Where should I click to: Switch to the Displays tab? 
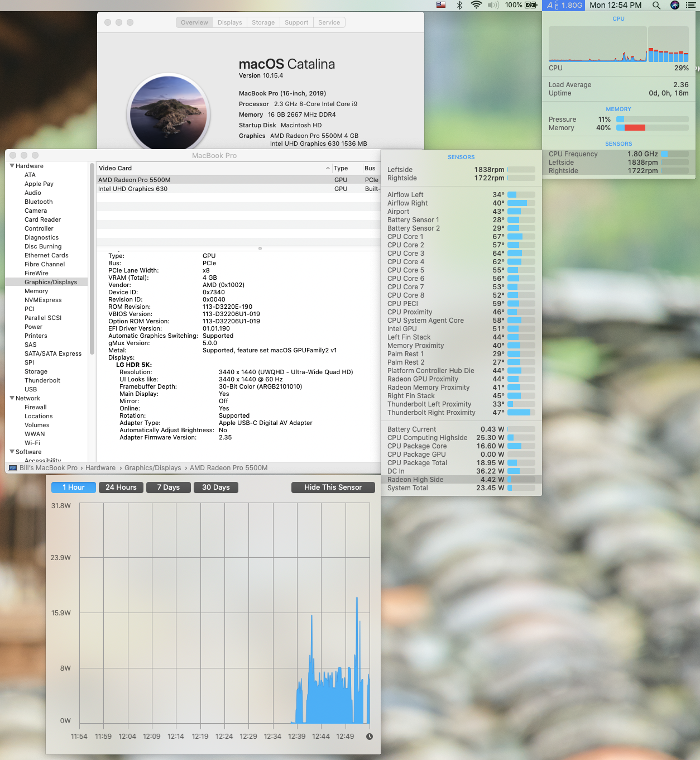(230, 22)
